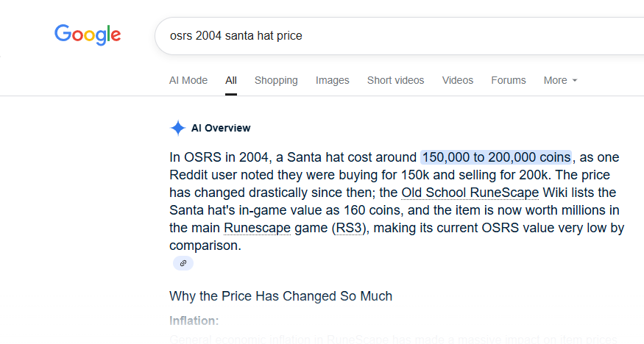
Task: Expand the More dropdown menu
Action: tap(560, 80)
